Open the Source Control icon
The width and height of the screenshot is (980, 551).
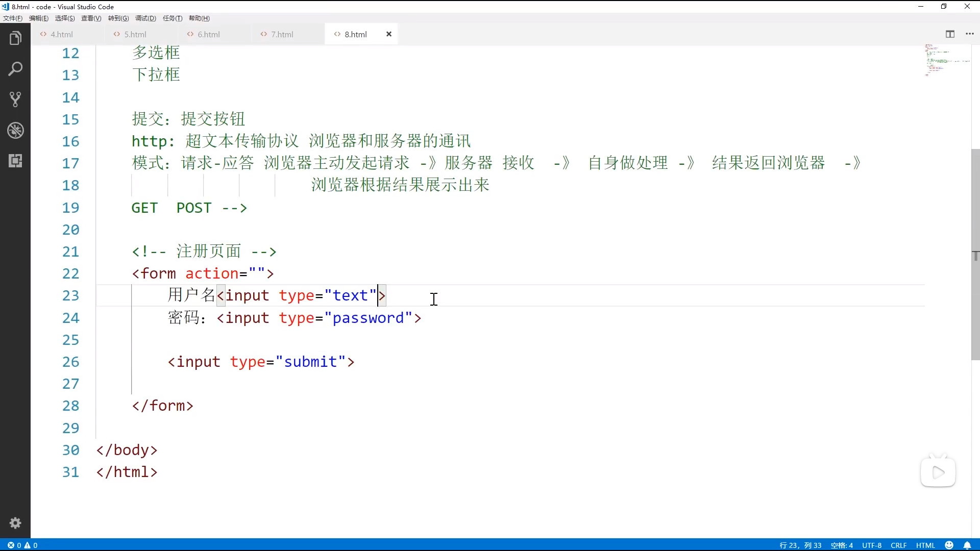pyautogui.click(x=15, y=99)
